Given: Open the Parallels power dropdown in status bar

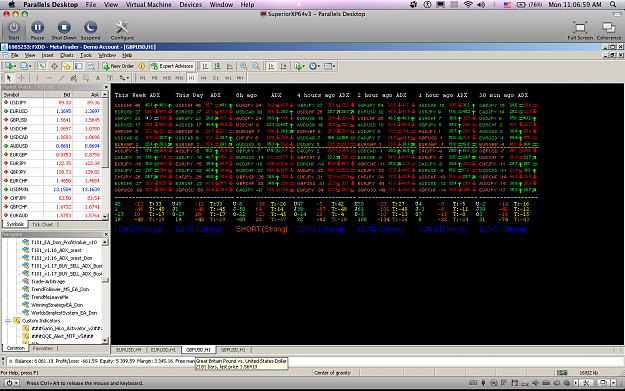Looking at the screenshot, I should 11,383.
